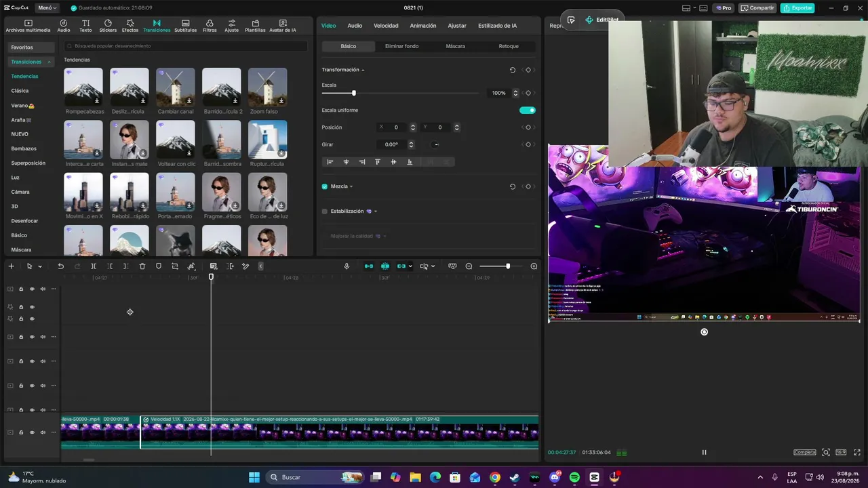This screenshot has height=488, width=868.
Task: Open Spotify from the taskbar
Action: point(574,477)
